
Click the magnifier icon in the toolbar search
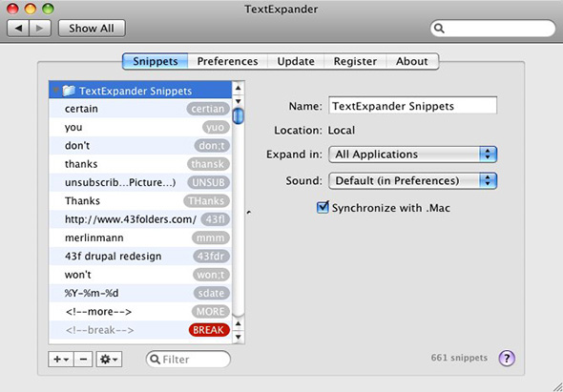pyautogui.click(x=440, y=29)
